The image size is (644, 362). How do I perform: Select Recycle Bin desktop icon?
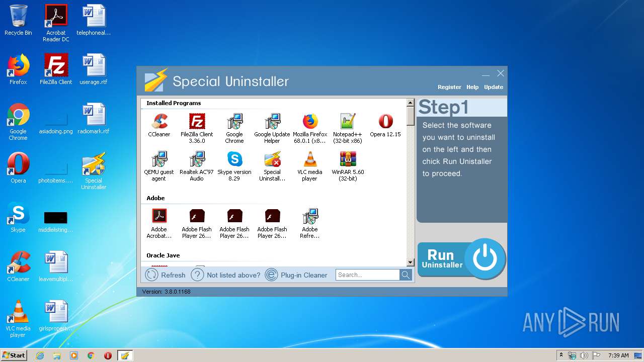coord(18,20)
